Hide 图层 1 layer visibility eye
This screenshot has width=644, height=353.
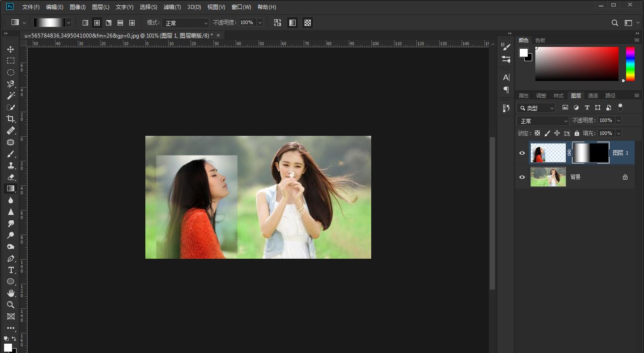point(522,153)
